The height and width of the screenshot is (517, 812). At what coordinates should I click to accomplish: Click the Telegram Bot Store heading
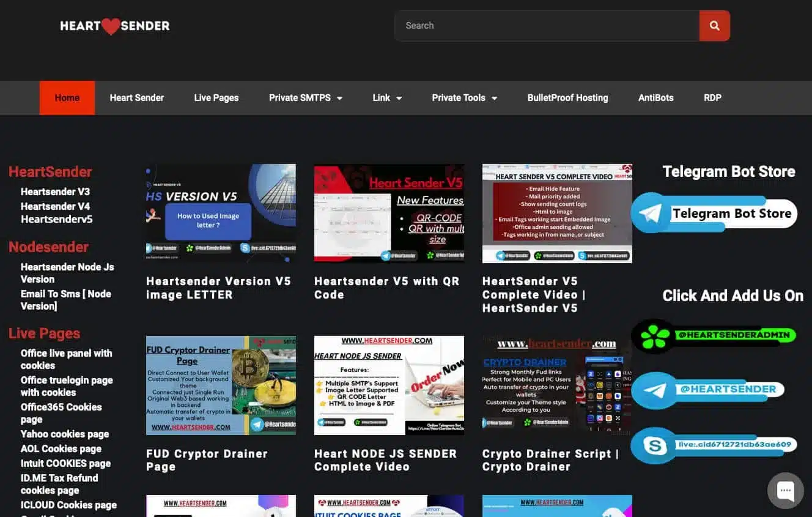pyautogui.click(x=729, y=172)
